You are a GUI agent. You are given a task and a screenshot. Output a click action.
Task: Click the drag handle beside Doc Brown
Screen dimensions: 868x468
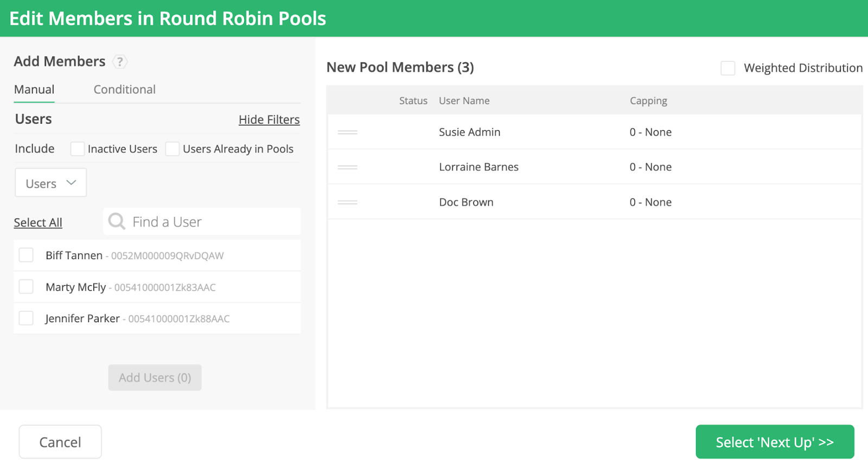pos(347,202)
